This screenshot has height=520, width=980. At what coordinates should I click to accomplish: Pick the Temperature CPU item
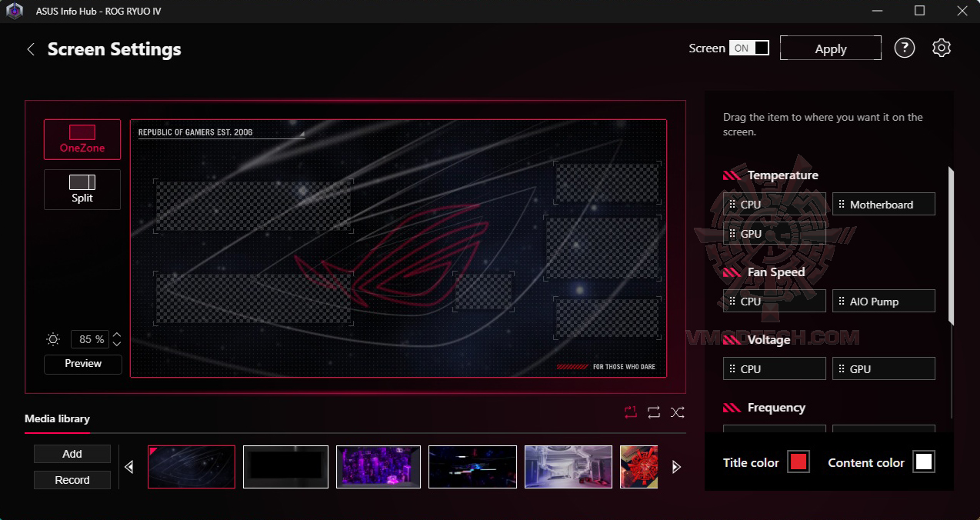pos(775,205)
